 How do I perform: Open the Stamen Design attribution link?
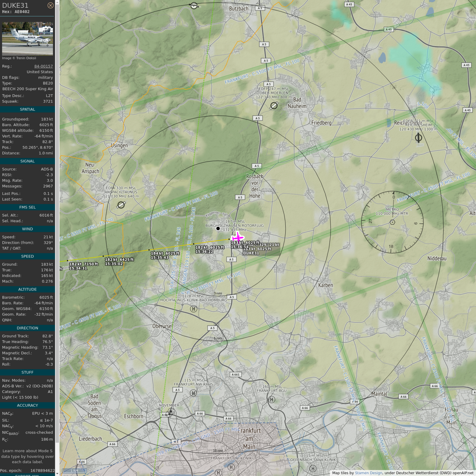coord(368,473)
